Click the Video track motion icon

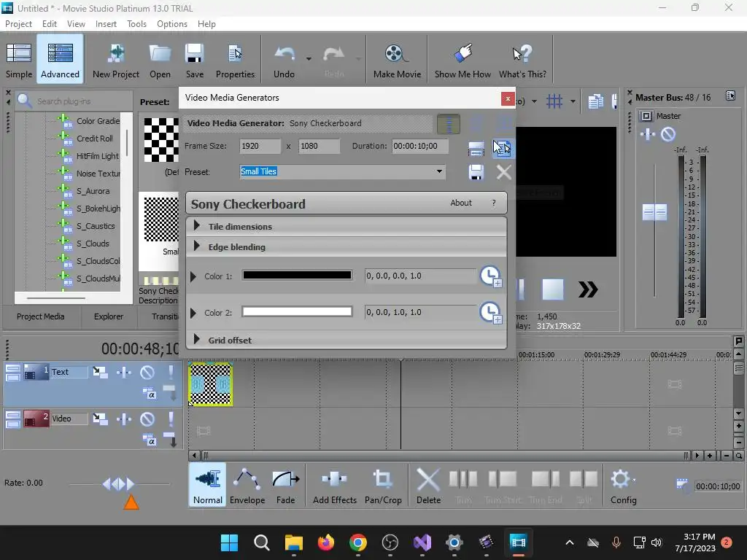point(100,419)
